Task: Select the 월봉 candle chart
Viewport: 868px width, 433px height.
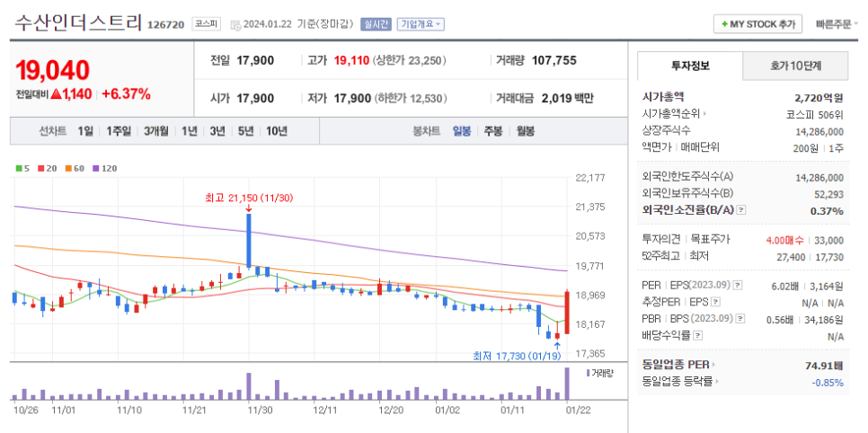Action: [x=526, y=131]
